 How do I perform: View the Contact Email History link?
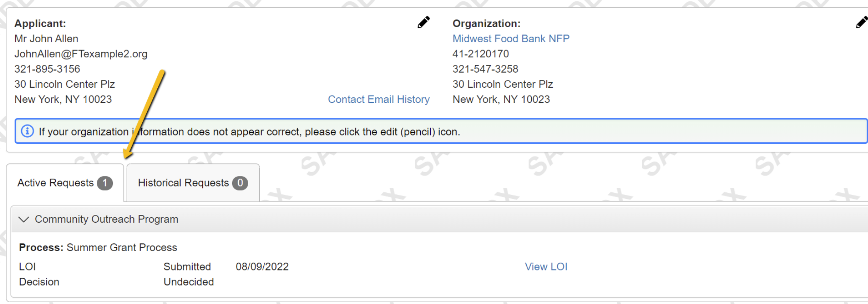[x=378, y=99]
